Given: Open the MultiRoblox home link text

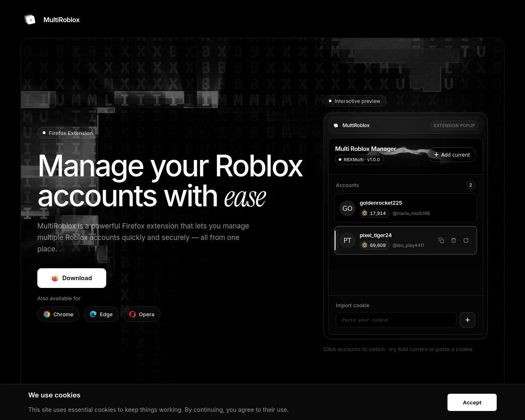Looking at the screenshot, I should pos(62,20).
